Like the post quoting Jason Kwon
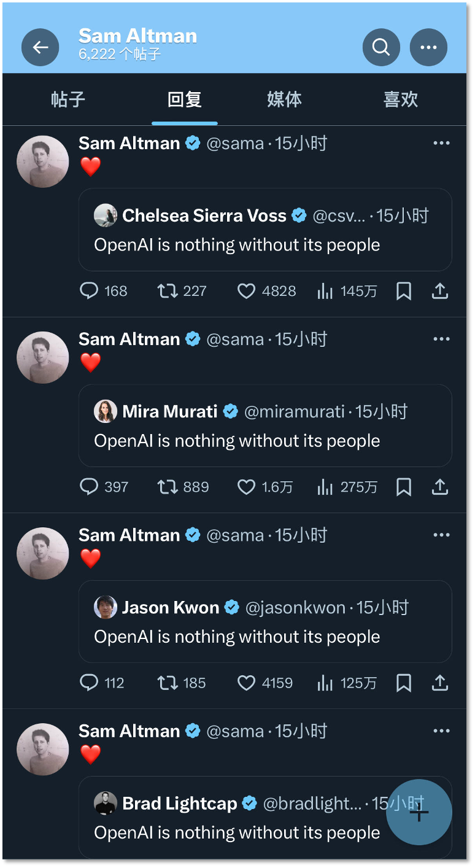 pos(246,683)
